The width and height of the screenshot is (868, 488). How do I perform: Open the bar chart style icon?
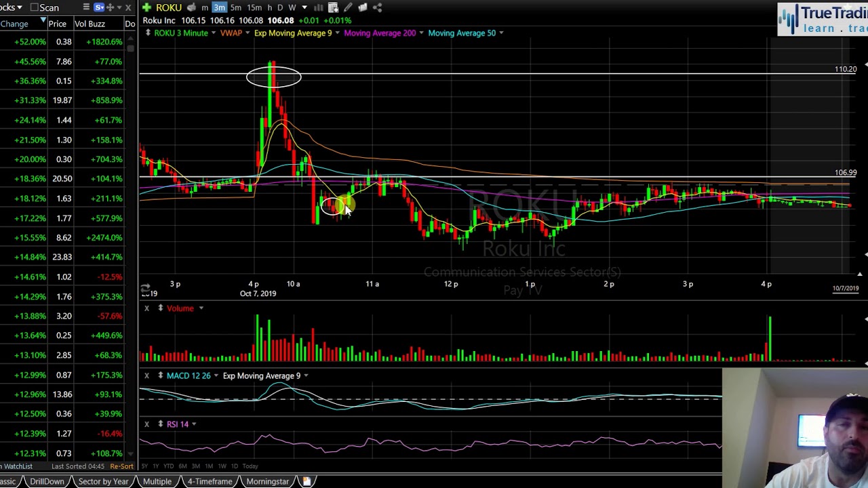point(318,7)
